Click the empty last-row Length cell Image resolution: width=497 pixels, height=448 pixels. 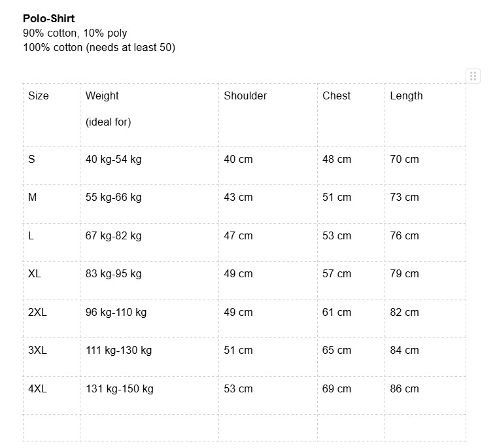425,428
